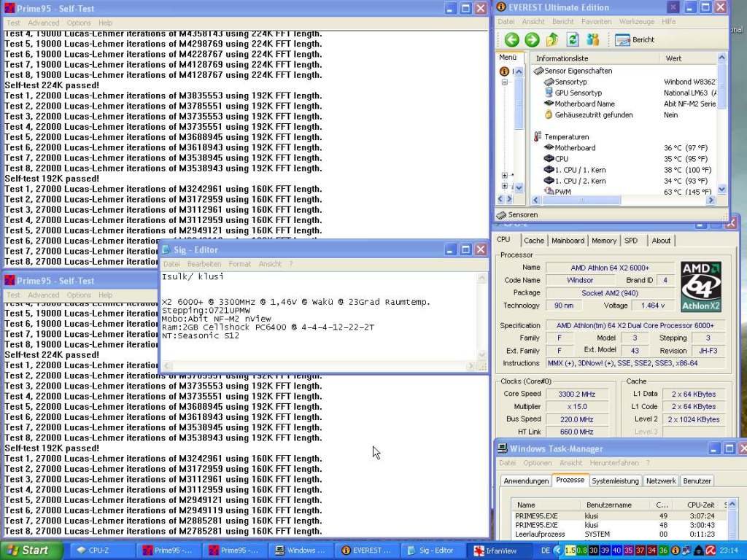This screenshot has height=560, width=747.
Task: Open the Benutzer tab in Task-Manager
Action: pyautogui.click(x=697, y=481)
